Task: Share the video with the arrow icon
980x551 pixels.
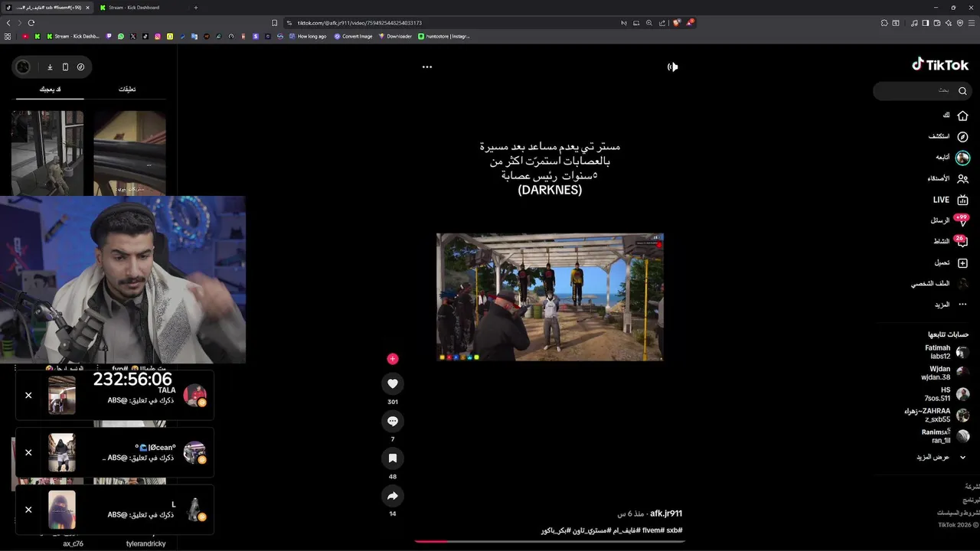Action: [x=393, y=496]
